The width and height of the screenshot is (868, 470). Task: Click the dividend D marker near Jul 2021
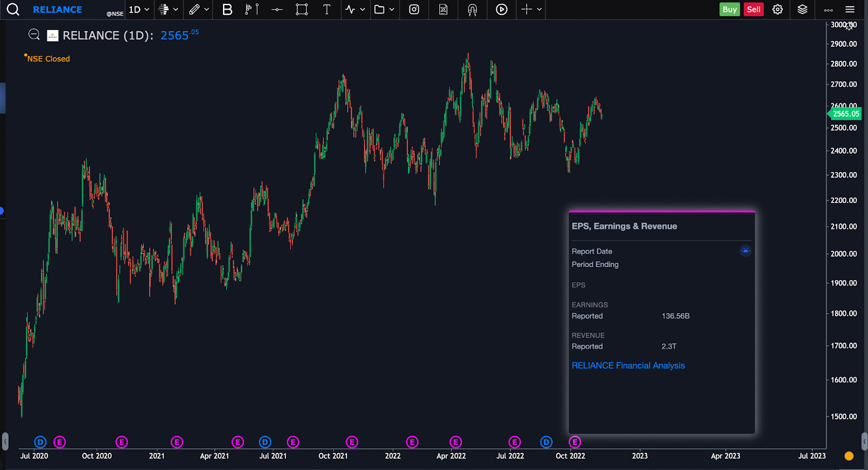point(265,442)
